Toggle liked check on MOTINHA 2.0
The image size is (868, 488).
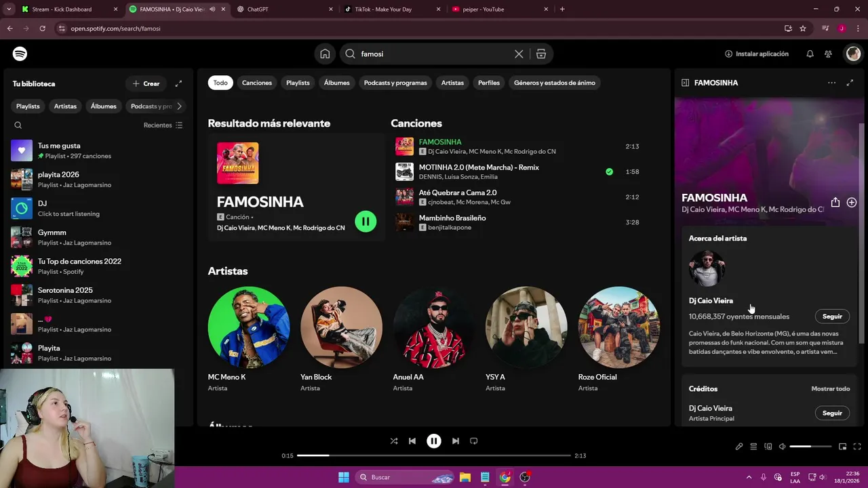pos(609,171)
